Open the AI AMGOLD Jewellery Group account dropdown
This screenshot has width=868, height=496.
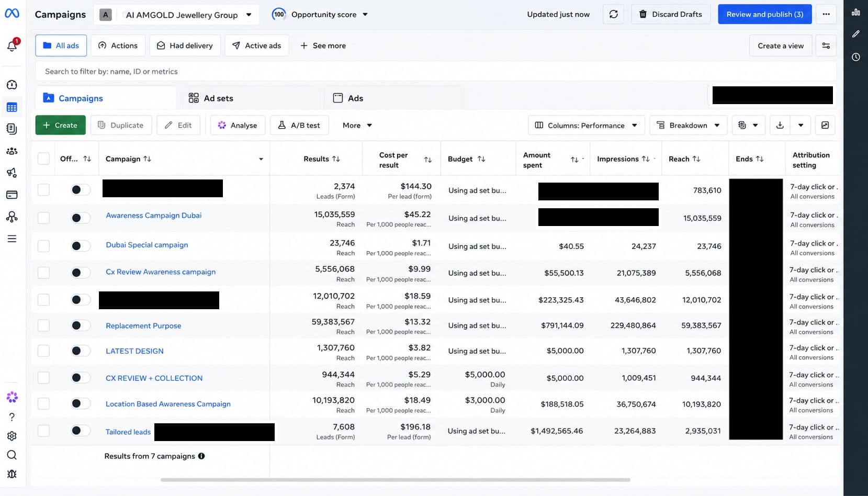point(177,15)
